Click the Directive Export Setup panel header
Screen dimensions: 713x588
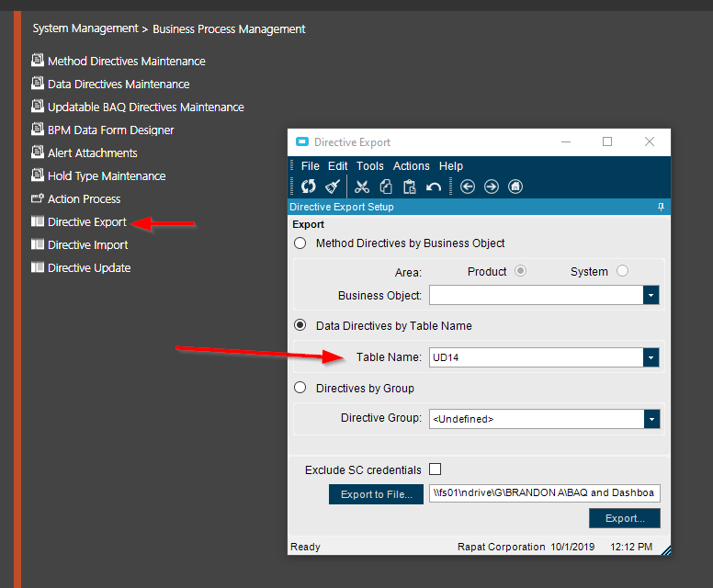click(x=479, y=207)
